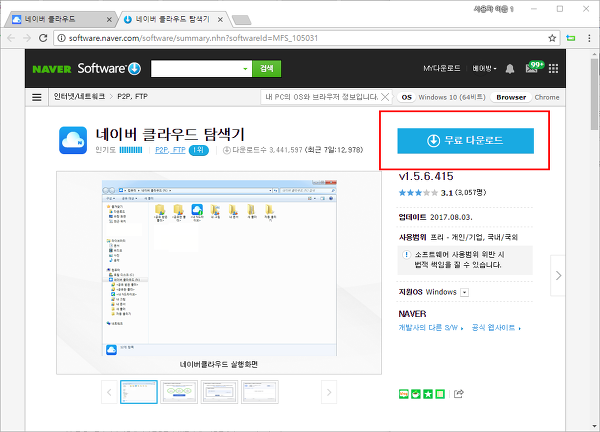600x432 pixels.
Task: Dismiss the OS and browser info tooltip
Action: click(x=385, y=97)
